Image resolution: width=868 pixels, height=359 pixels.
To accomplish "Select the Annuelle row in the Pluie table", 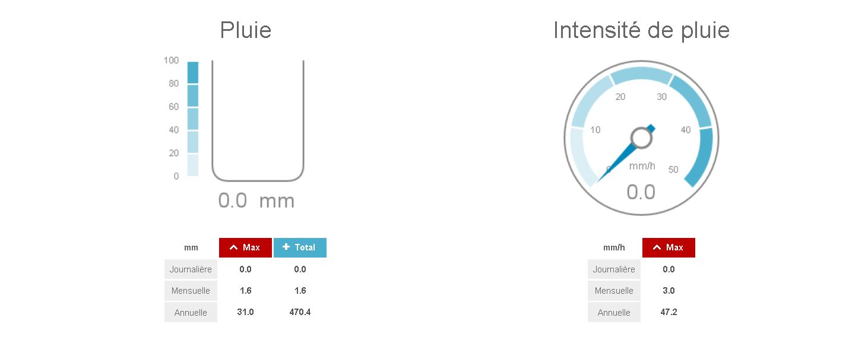I will coord(191,313).
